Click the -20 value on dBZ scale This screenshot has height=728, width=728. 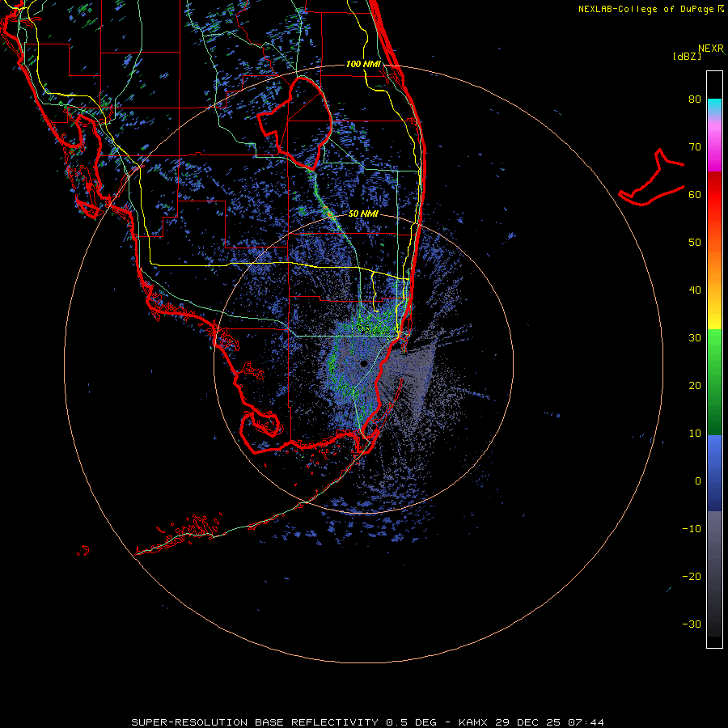point(692,576)
